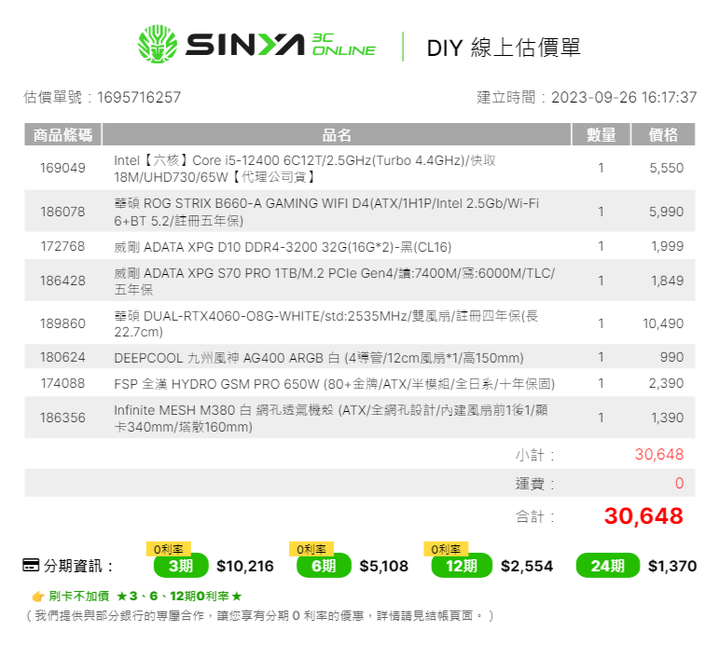Select the 6期 installment badge
Screen dimensions: 720x645
click(324, 566)
